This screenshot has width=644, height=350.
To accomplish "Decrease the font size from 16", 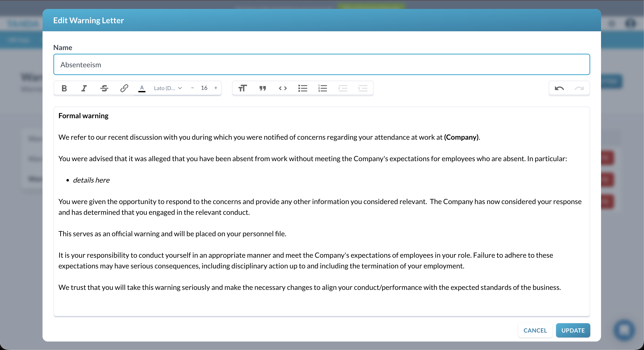I will click(192, 88).
